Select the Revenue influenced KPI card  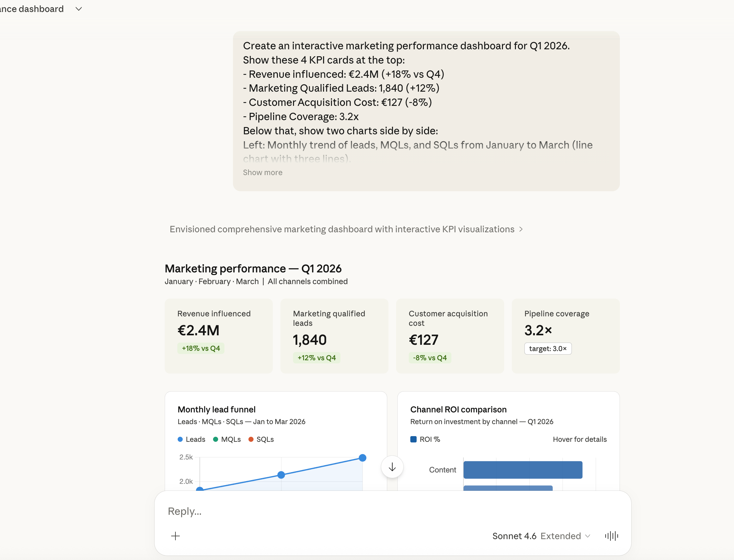pyautogui.click(x=219, y=336)
